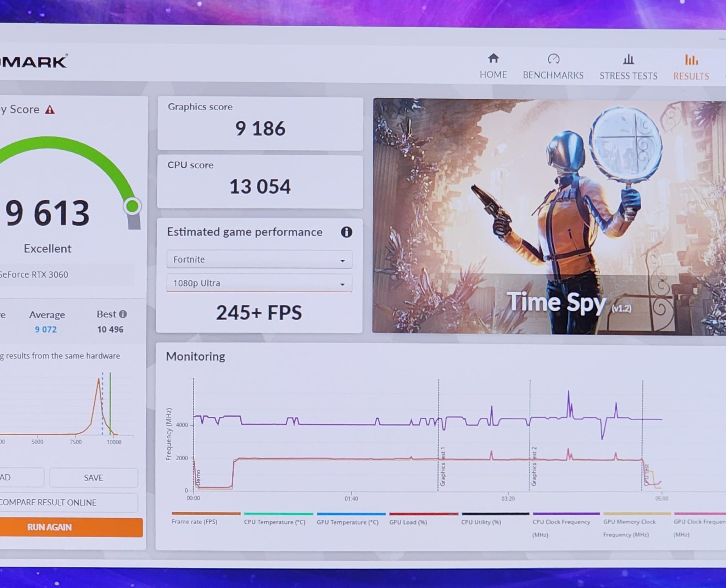Toggle CPU Clock Frequency legend series
Screen dimensions: 726x588
(x=566, y=525)
